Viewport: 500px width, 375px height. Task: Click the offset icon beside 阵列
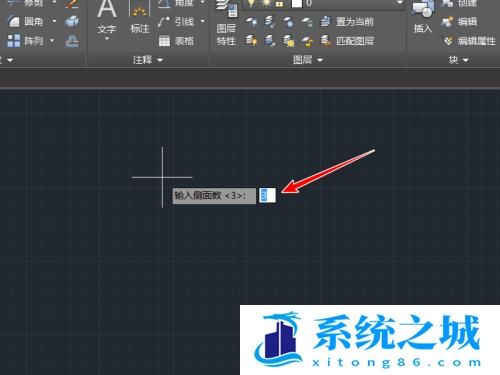(x=72, y=41)
